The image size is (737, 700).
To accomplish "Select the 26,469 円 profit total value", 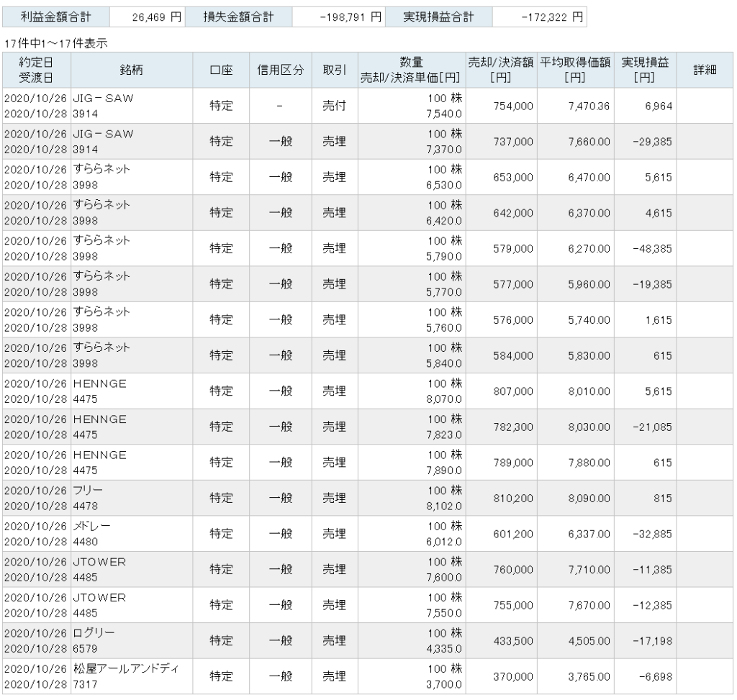I will tap(147, 17).
